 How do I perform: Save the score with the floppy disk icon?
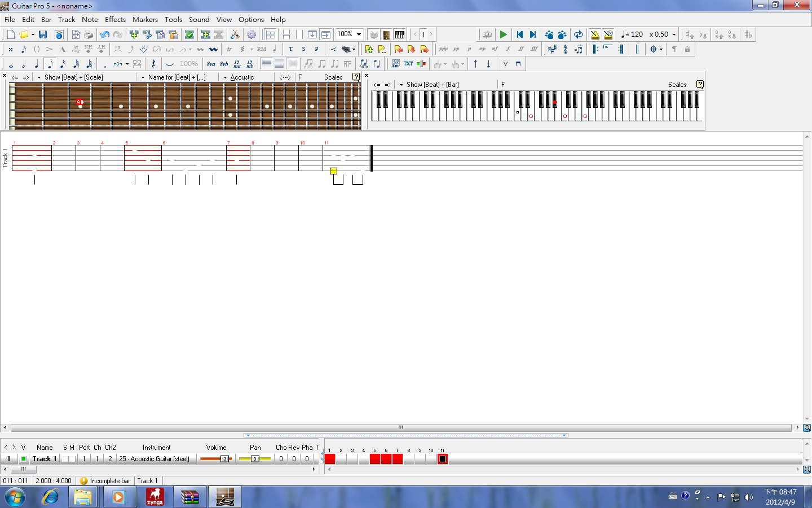click(43, 34)
